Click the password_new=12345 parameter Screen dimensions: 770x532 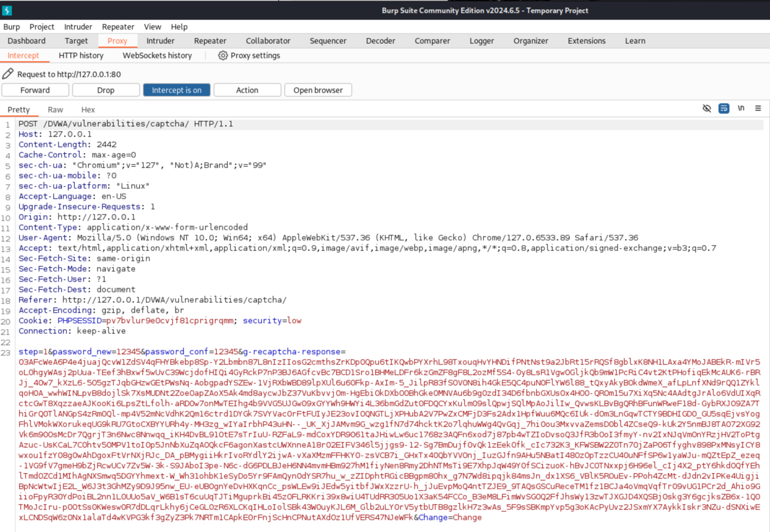tap(96, 352)
